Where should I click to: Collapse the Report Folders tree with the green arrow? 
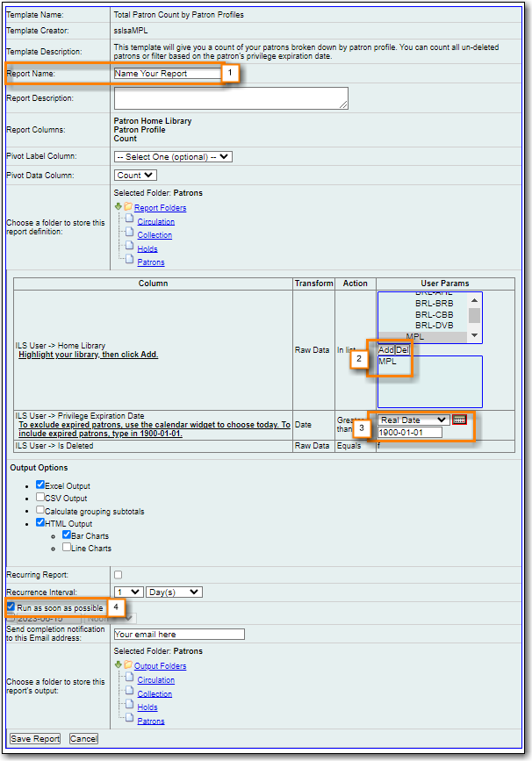[118, 207]
